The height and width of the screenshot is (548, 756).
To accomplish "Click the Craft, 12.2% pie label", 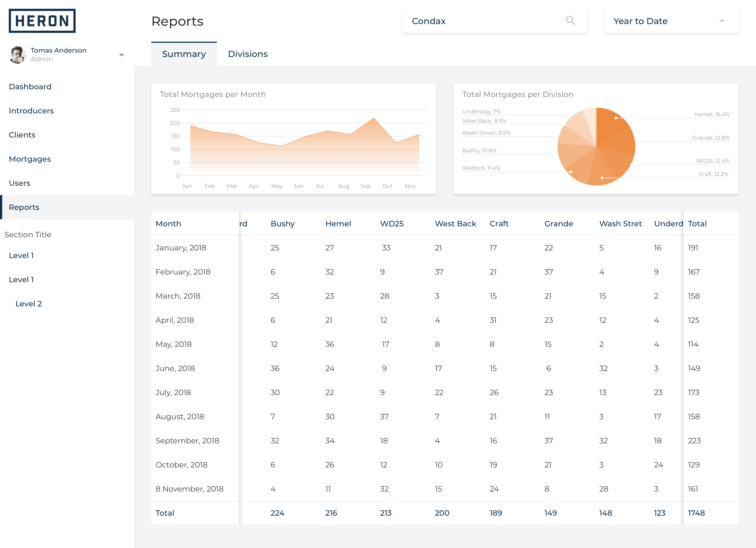I will 713,174.
